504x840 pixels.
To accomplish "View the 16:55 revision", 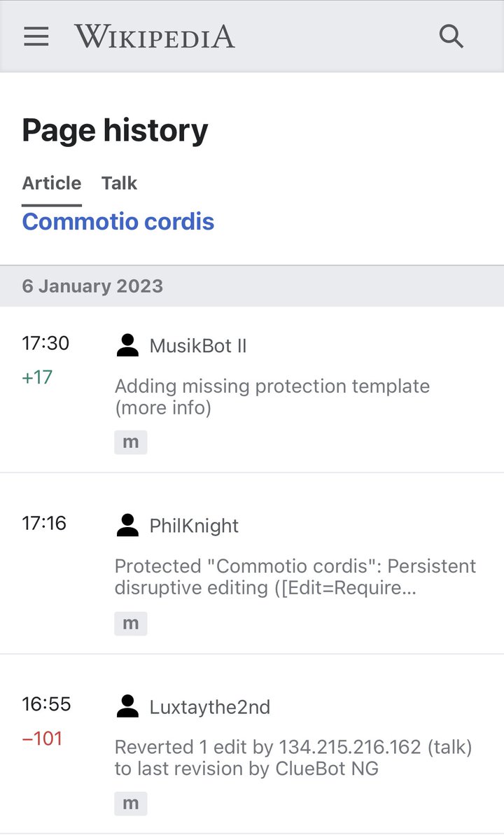I will tap(46, 704).
